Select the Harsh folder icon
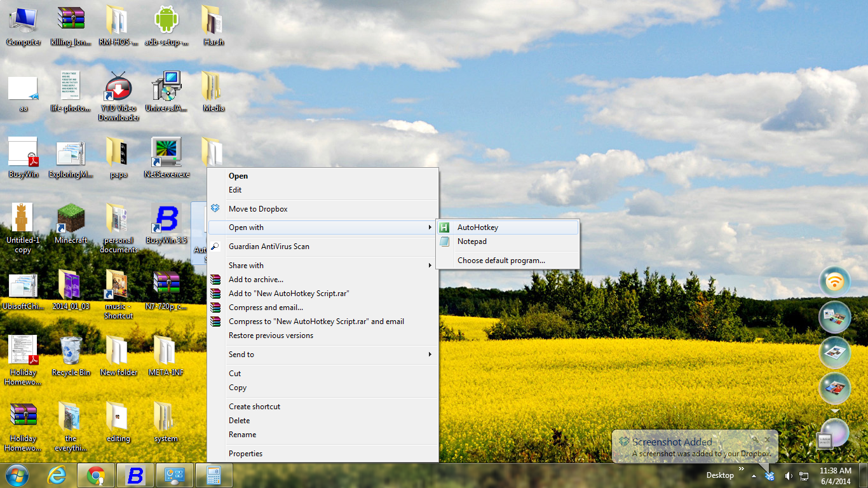The height and width of the screenshot is (488, 868). 214,26
